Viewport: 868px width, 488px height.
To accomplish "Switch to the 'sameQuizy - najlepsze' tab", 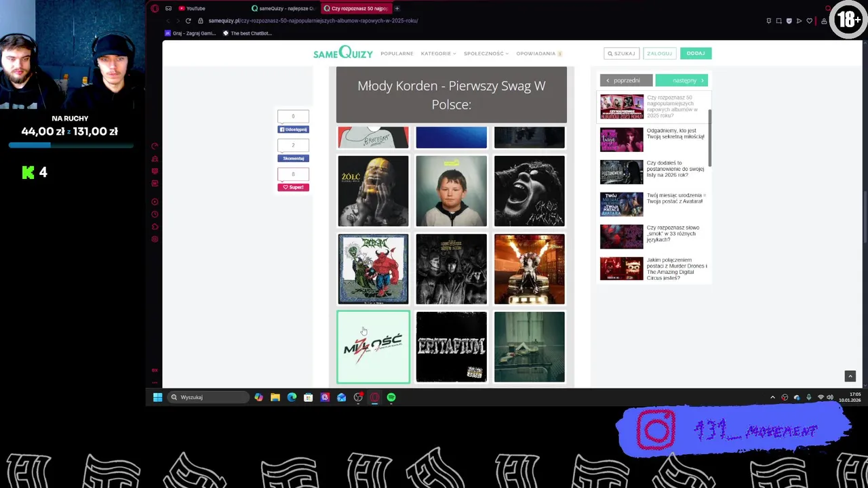I will coord(283,8).
